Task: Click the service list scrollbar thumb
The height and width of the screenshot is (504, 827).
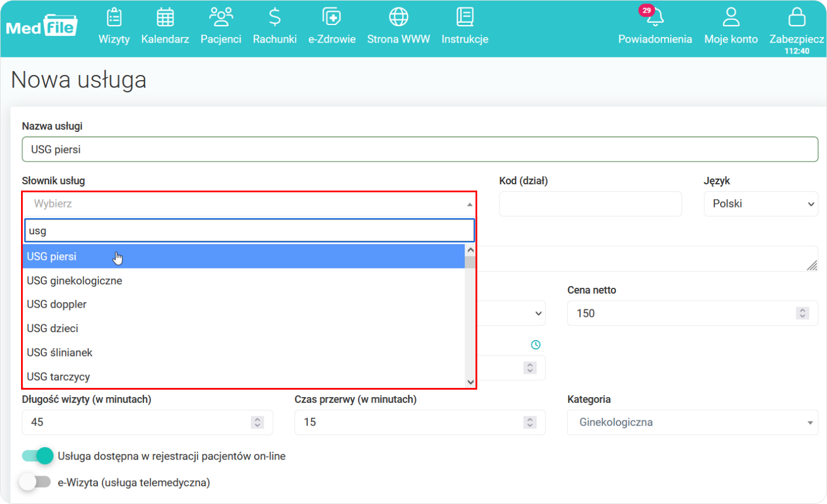Action: 470,262
